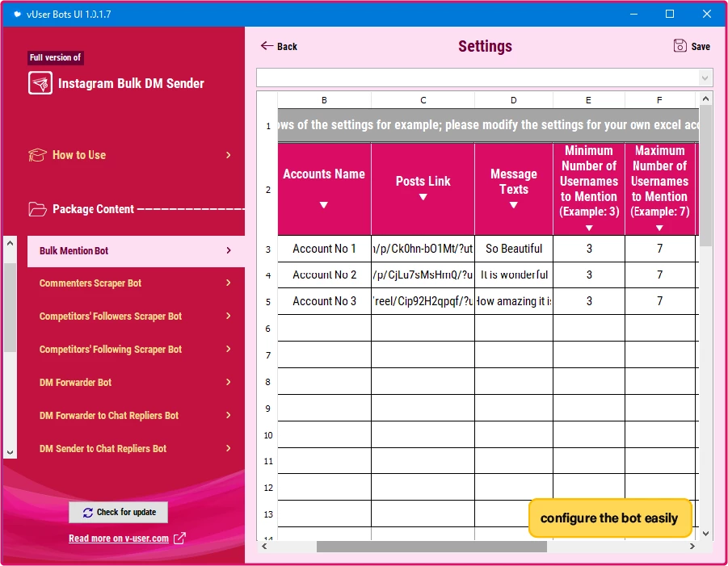Open the How to Use section
The width and height of the screenshot is (728, 566).
click(130, 154)
